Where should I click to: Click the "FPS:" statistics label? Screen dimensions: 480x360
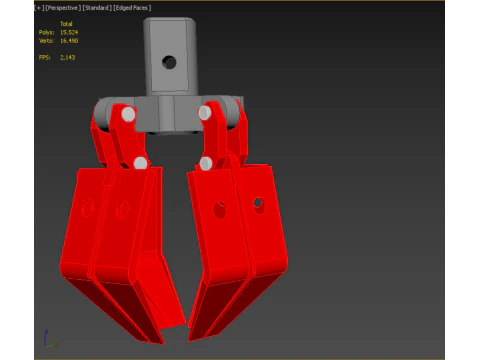click(x=45, y=57)
